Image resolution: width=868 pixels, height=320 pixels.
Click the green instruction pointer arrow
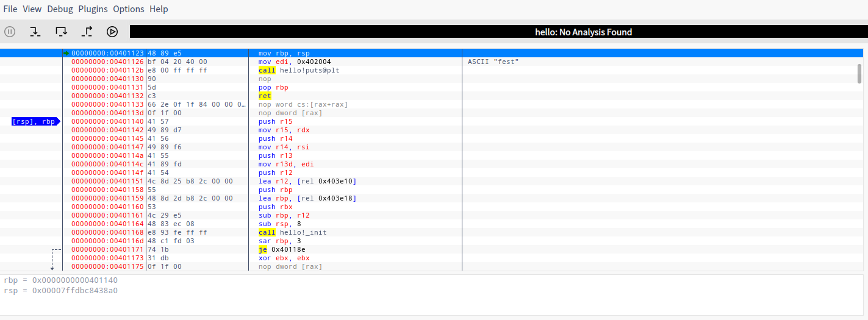click(x=66, y=53)
